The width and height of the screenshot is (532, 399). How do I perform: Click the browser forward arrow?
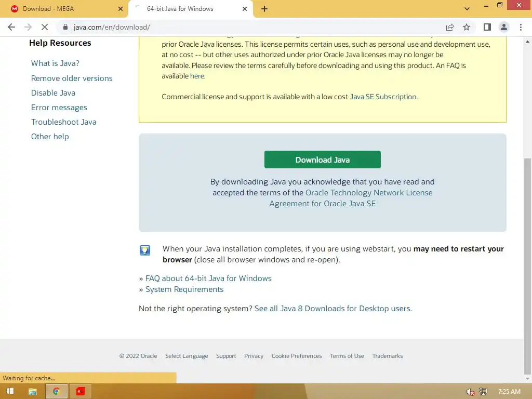coord(28,27)
